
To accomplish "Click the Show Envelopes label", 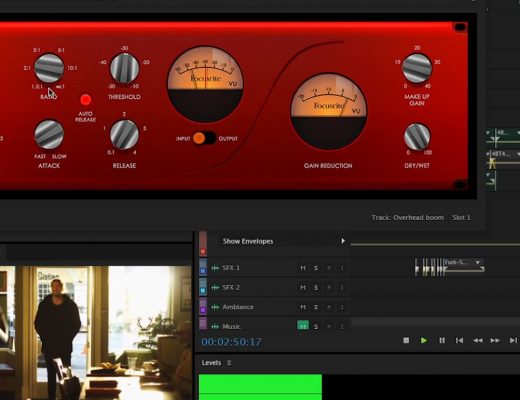I will tap(248, 241).
